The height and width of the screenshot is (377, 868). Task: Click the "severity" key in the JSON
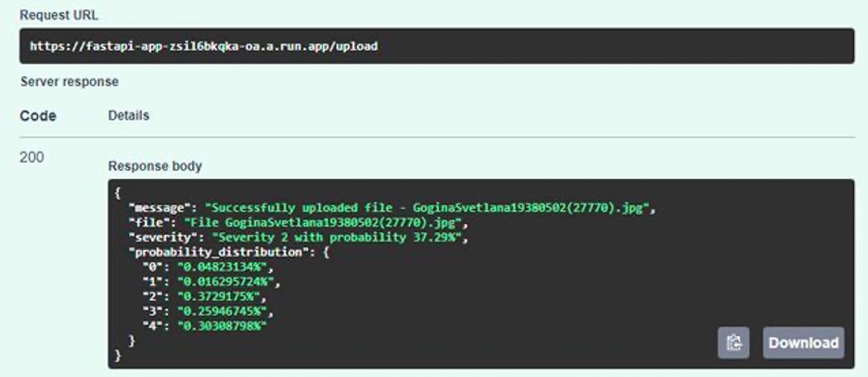point(162,239)
